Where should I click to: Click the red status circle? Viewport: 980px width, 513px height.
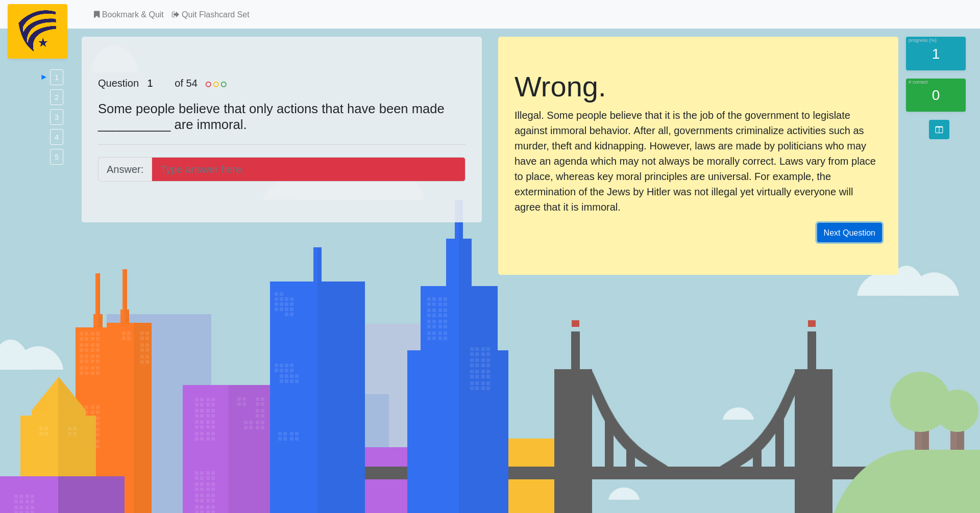[208, 84]
